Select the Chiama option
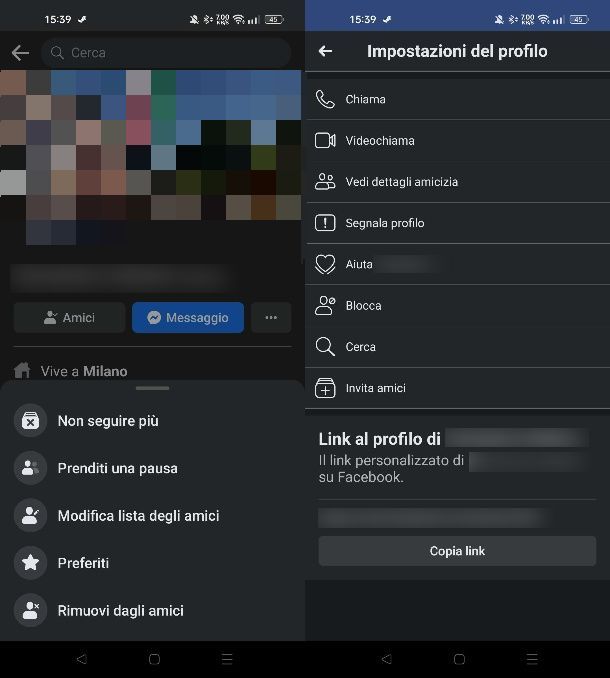Image resolution: width=610 pixels, height=678 pixels. [x=457, y=99]
